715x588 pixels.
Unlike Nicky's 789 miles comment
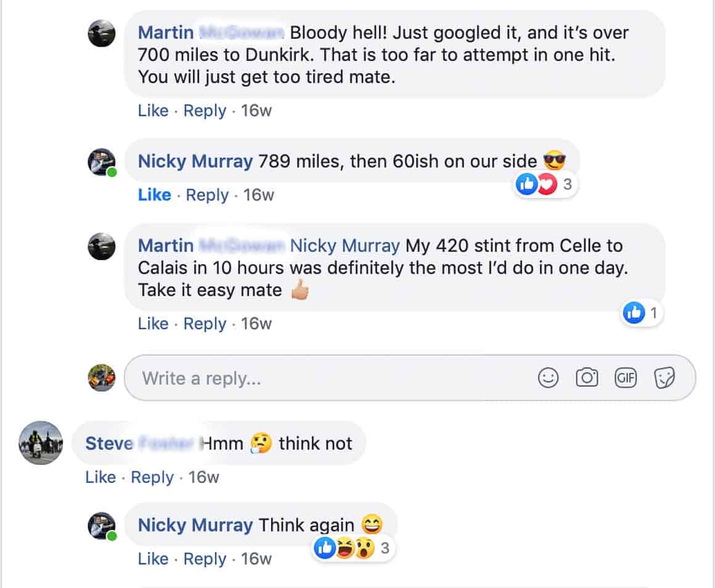[x=155, y=195]
